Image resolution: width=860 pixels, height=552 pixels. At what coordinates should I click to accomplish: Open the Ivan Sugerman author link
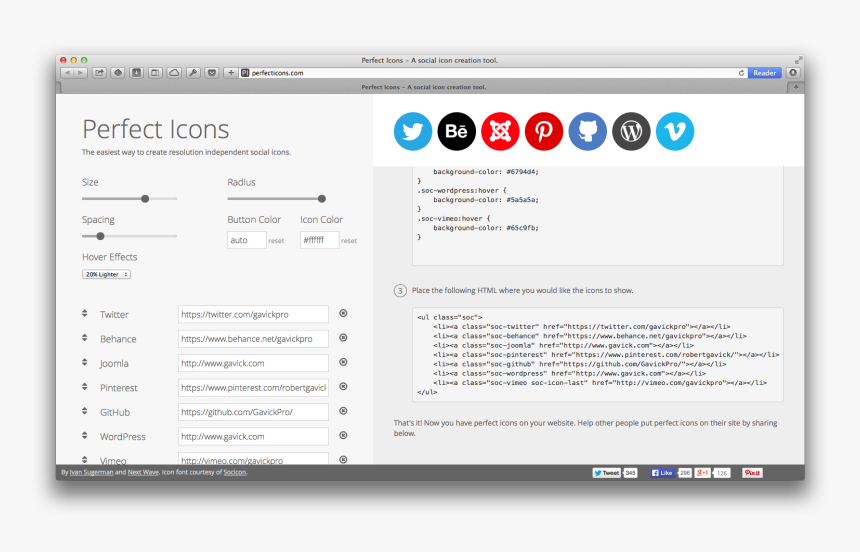click(x=91, y=472)
